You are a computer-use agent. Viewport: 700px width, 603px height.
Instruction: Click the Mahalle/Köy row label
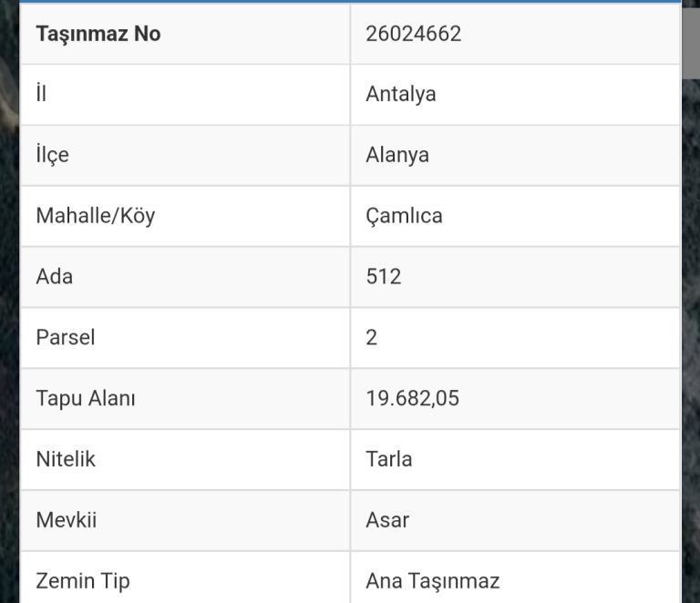(x=96, y=216)
